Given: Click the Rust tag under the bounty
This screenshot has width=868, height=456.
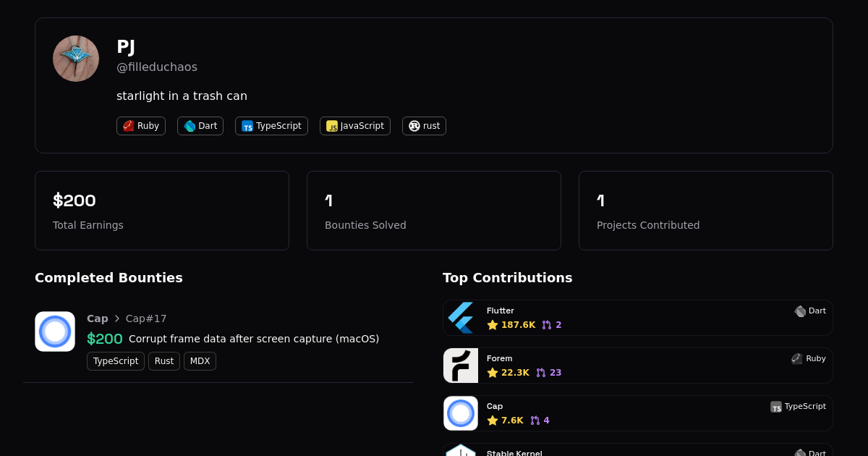Looking at the screenshot, I should 164,361.
